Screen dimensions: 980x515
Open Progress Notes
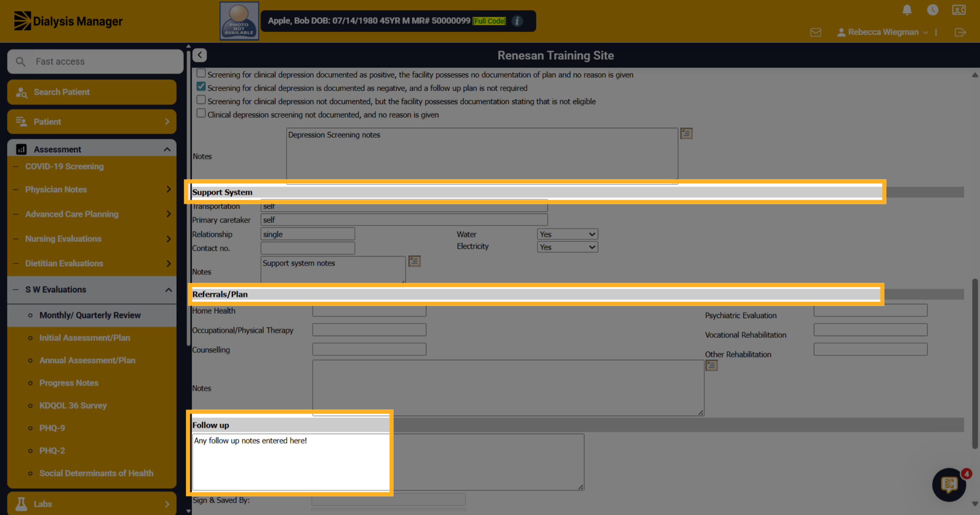click(69, 383)
